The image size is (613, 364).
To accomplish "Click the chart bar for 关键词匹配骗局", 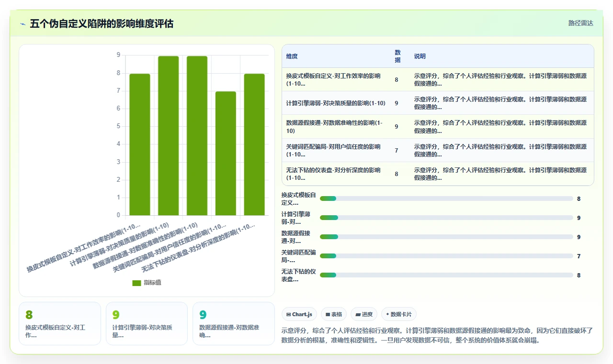I will [226, 154].
